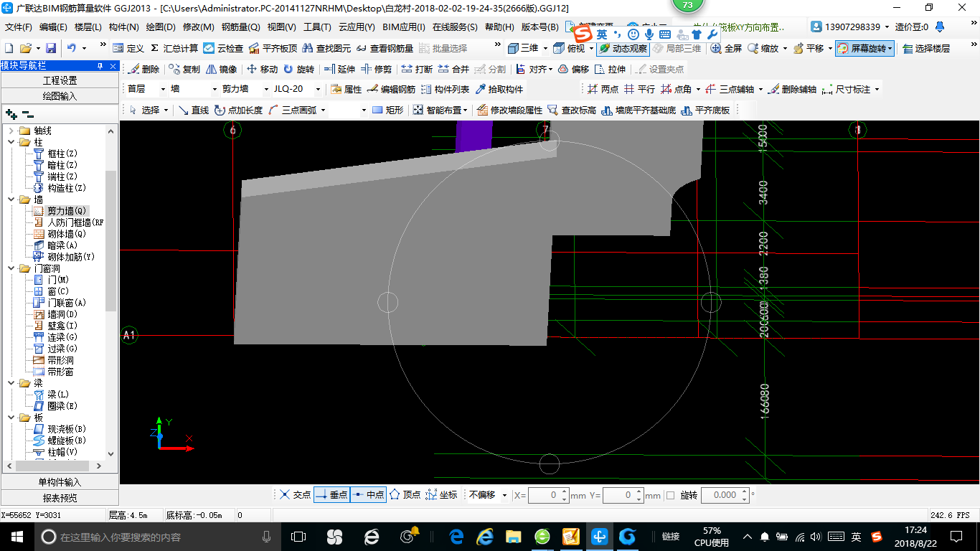Toggle 动态观察 dynamic observation mode

623,48
